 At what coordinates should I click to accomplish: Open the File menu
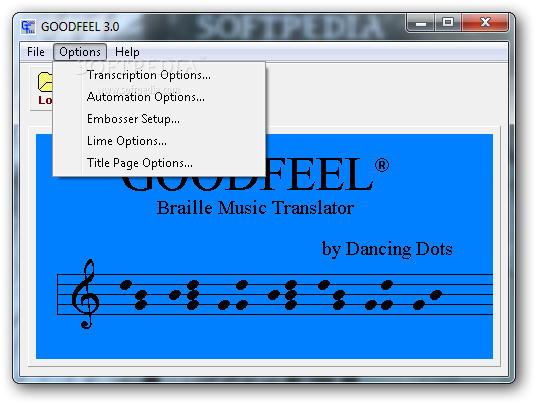click(x=36, y=52)
